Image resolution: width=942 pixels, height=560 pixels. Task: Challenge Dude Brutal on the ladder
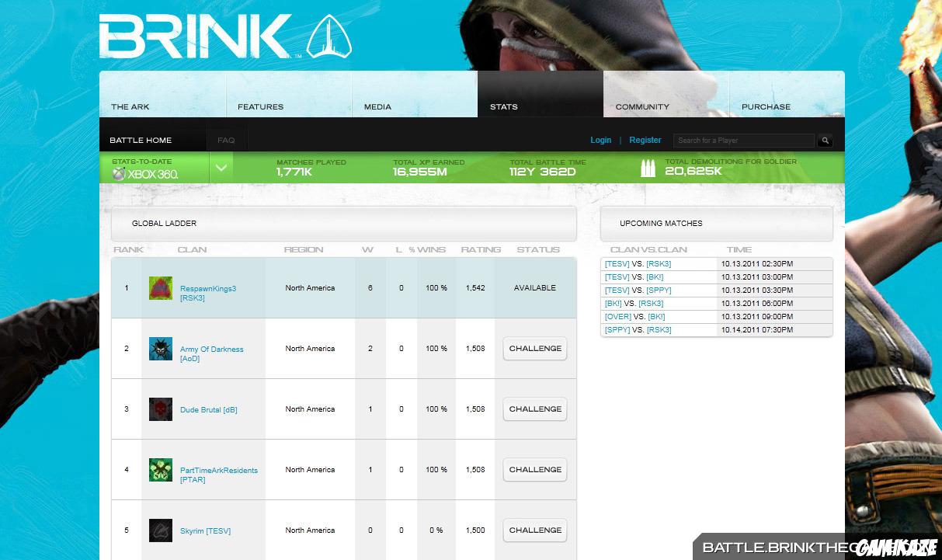(x=534, y=409)
